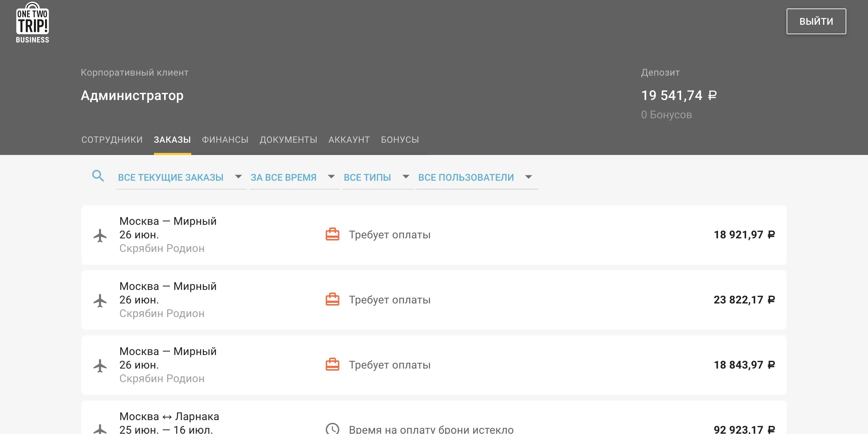Click the deposit amount 19 541,74 ₽
Image resolution: width=868 pixels, height=434 pixels.
tap(679, 95)
